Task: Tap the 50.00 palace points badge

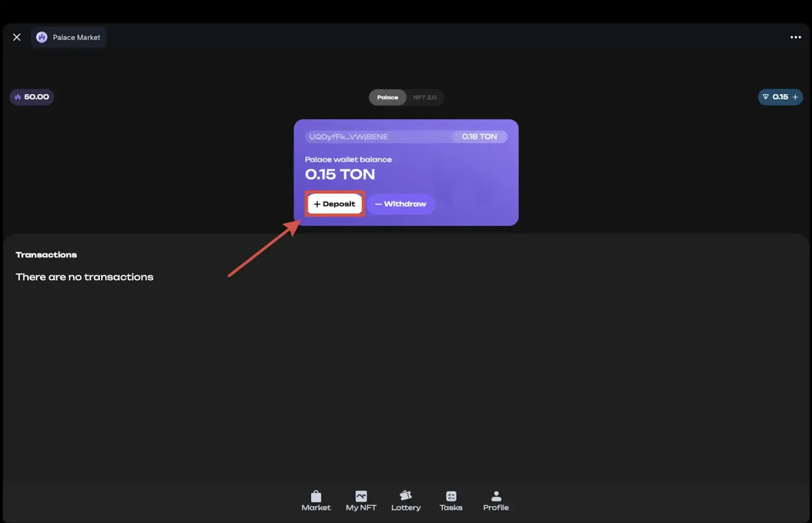Action: 32,97
